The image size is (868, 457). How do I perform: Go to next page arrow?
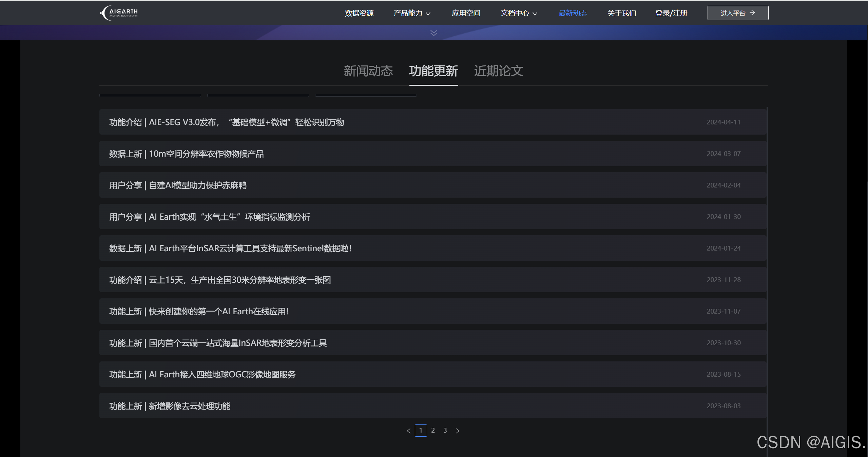457,431
